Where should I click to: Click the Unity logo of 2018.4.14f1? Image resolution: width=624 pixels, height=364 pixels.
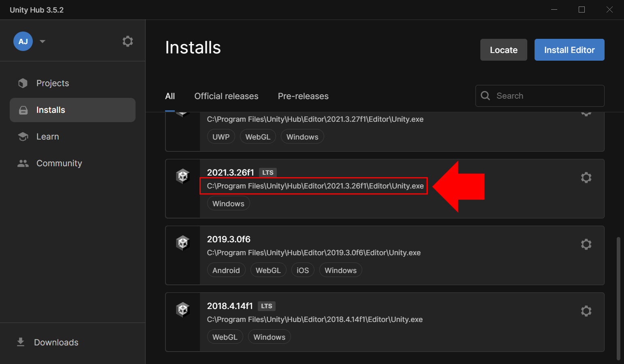click(x=183, y=310)
